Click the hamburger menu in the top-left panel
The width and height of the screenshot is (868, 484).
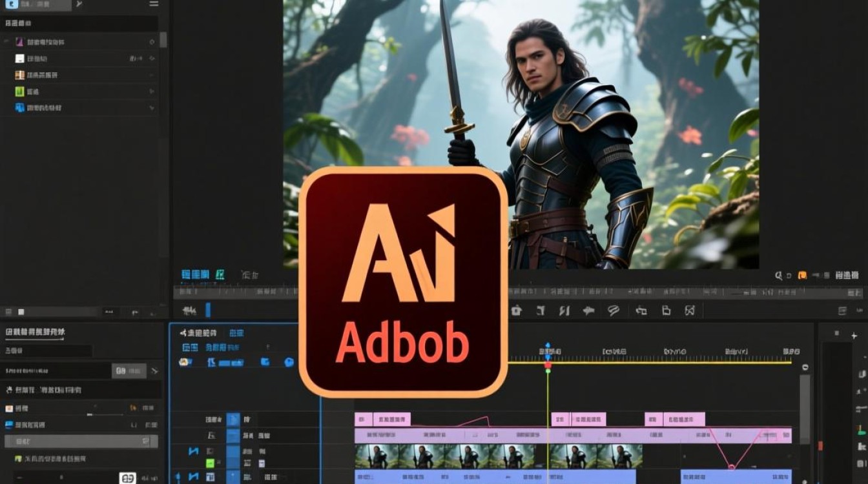[x=154, y=4]
